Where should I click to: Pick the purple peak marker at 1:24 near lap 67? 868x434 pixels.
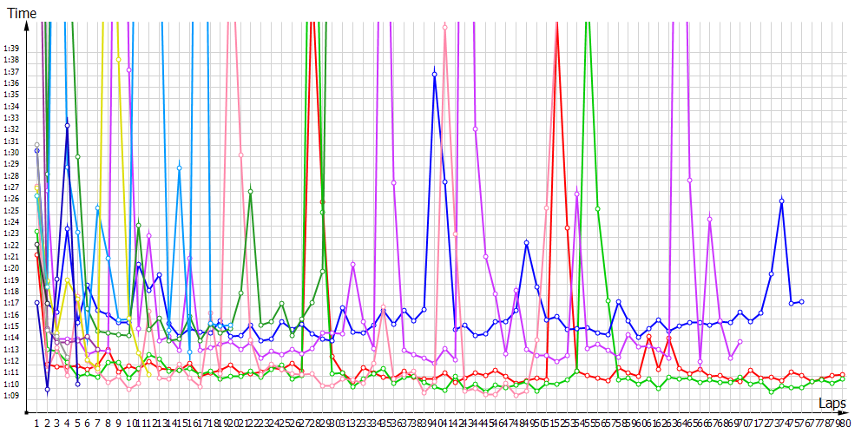tap(709, 219)
